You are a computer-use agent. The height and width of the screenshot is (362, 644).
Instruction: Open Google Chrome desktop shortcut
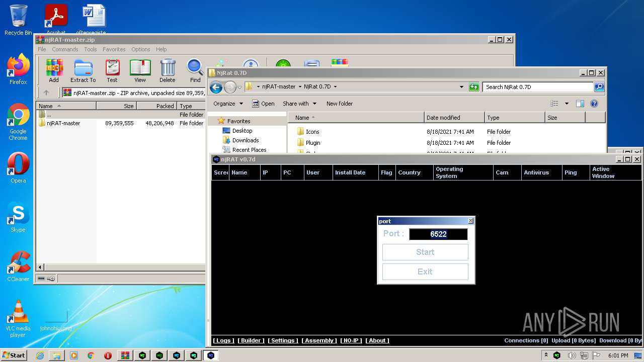pos(18,122)
